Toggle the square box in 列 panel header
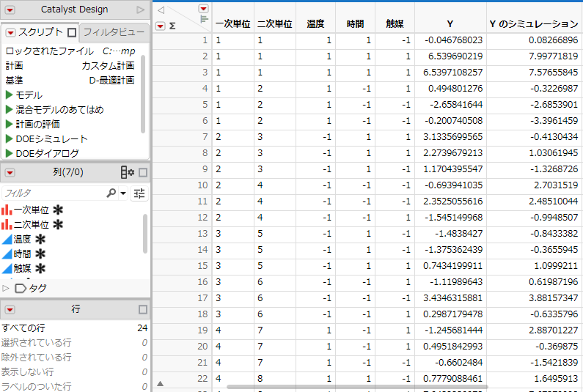The height and width of the screenshot is (392, 583). point(143,172)
